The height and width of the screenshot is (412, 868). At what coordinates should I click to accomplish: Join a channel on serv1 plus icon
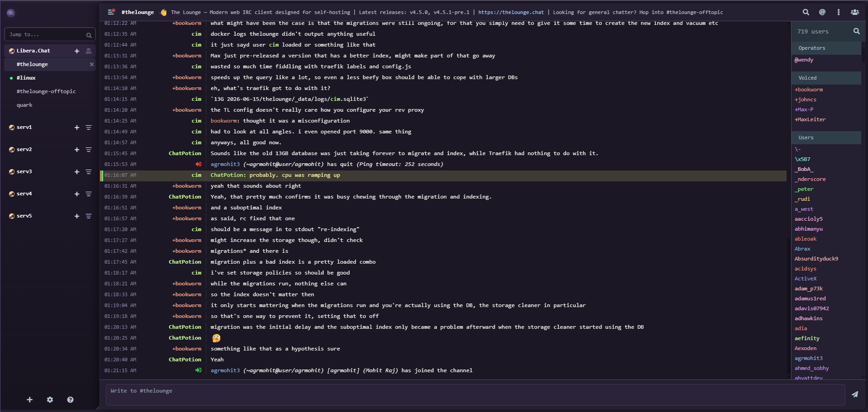77,128
